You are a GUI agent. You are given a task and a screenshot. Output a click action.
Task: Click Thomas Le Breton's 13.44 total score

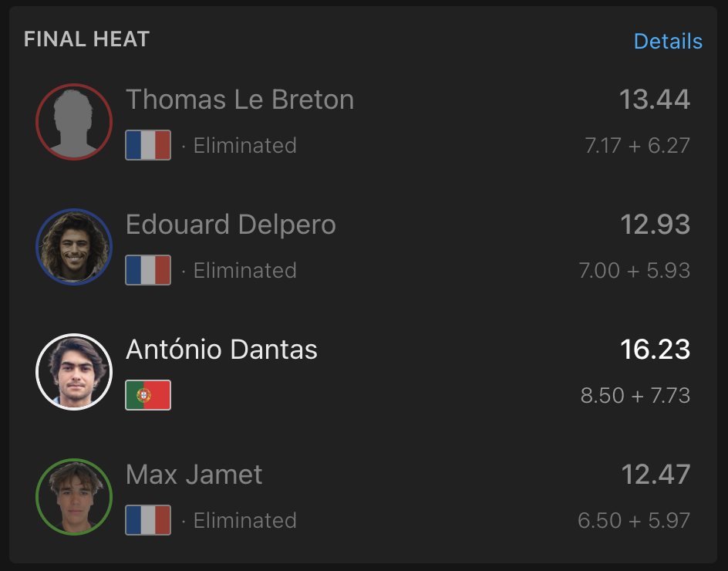point(655,100)
